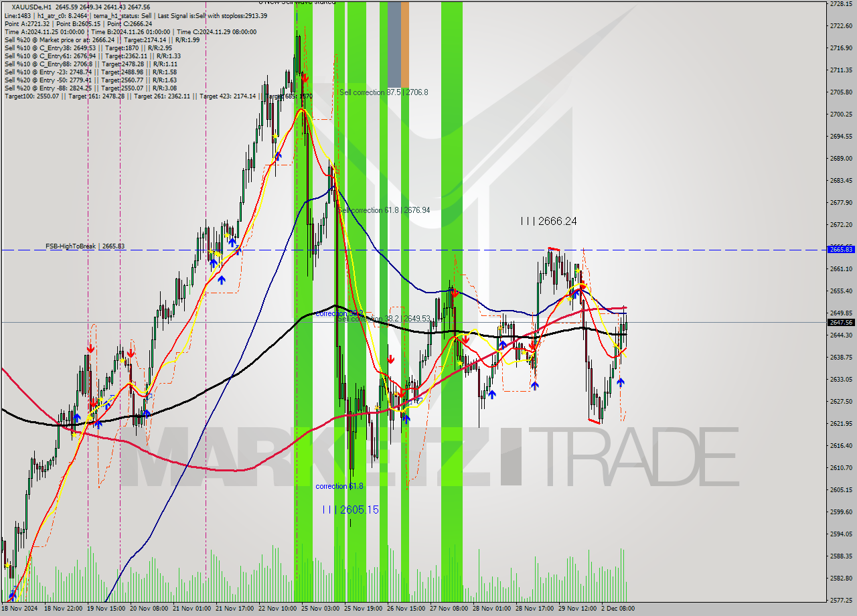Click the '19 Nov 15:00' time axis label

pyautogui.click(x=106, y=609)
